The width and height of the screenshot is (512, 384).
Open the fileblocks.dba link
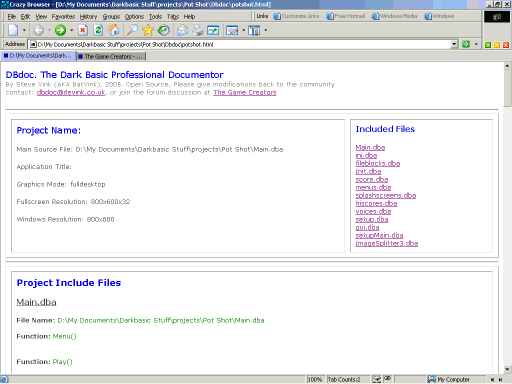click(378, 163)
